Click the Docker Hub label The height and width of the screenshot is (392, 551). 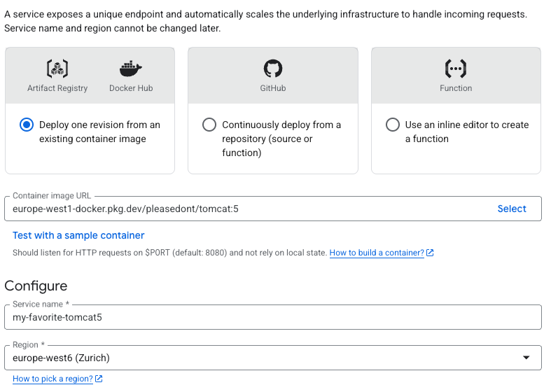pos(131,88)
